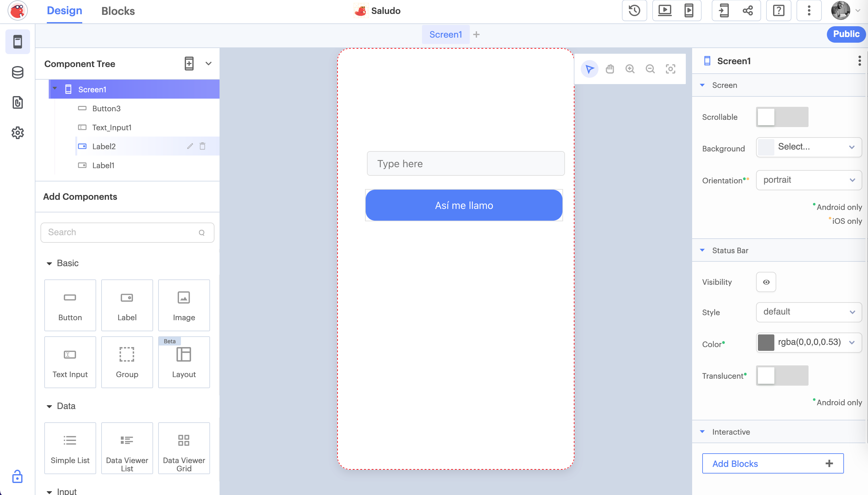868x495 pixels.
Task: Open the version history clock icon
Action: 634,11
